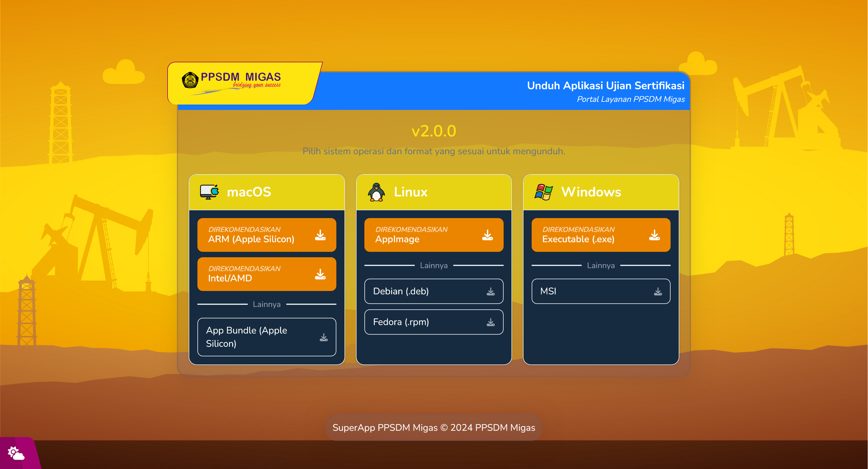This screenshot has height=469, width=868.
Task: Click the 'Pilih sistem operasi' instruction text
Action: [434, 151]
